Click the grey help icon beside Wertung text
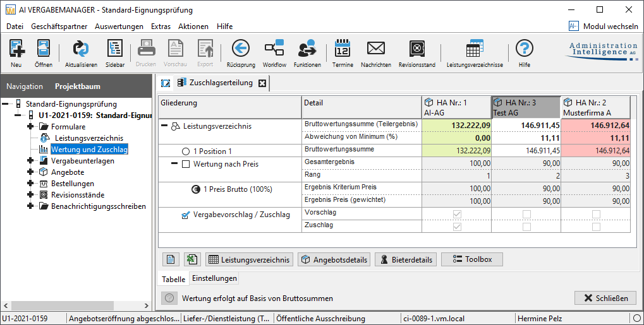This screenshot has width=644, height=325. point(169,298)
